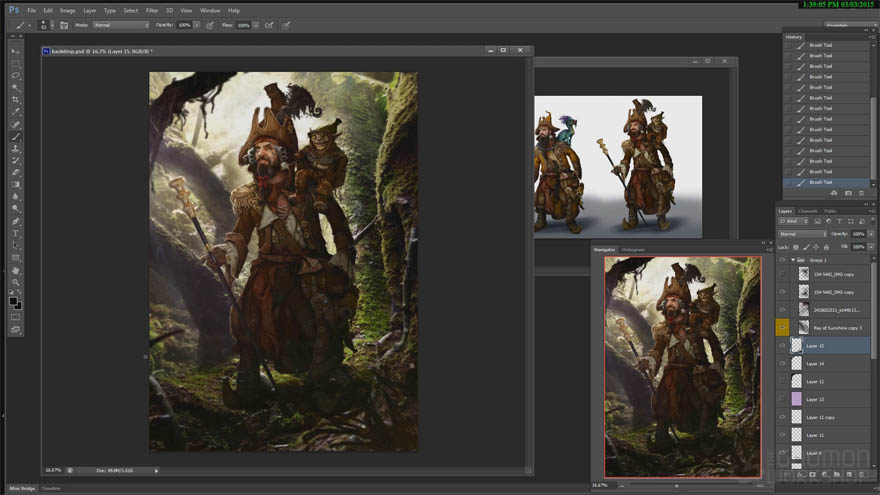Select the Zoom tool
This screenshot has height=495, width=880.
[16, 282]
